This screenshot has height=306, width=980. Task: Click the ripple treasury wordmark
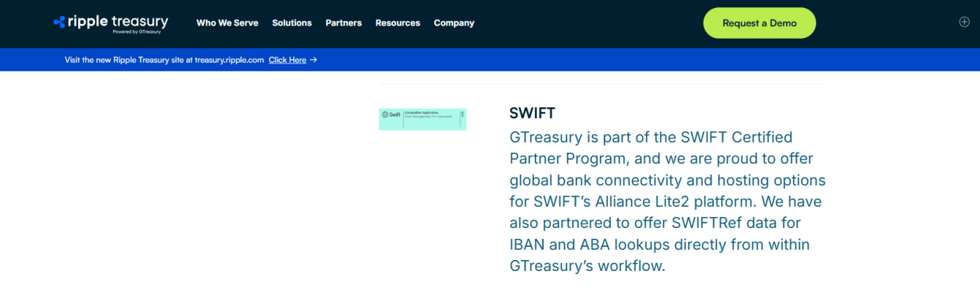click(x=117, y=21)
